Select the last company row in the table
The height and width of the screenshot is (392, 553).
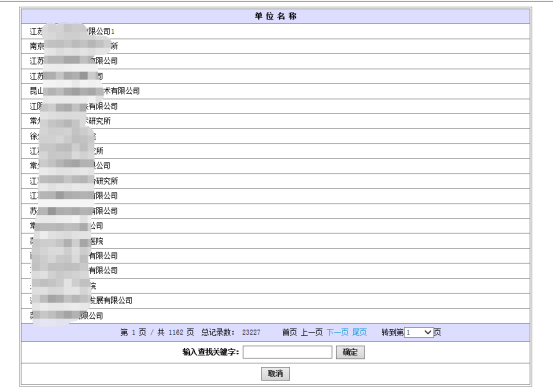[275, 316]
